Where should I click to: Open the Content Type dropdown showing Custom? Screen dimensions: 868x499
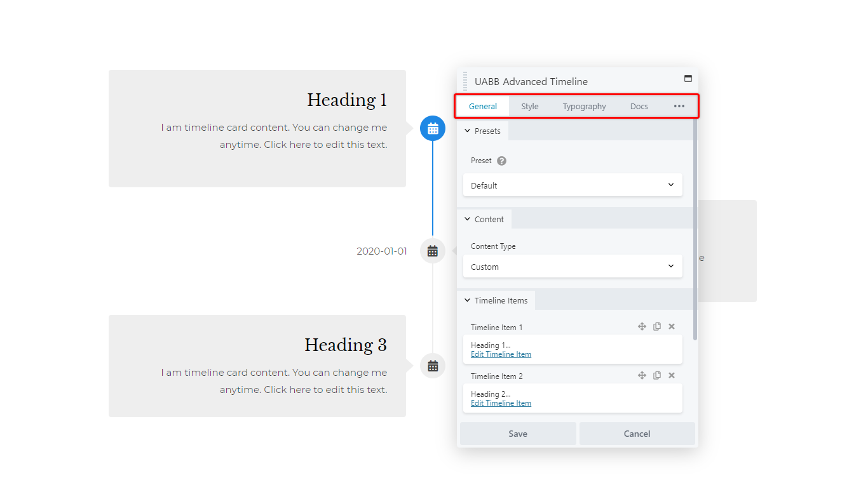[573, 267]
